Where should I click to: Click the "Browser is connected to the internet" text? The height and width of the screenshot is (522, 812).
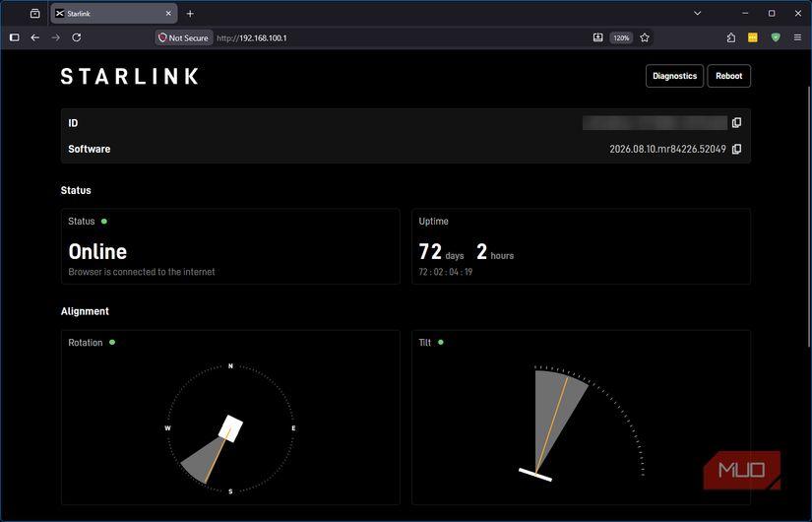point(142,272)
